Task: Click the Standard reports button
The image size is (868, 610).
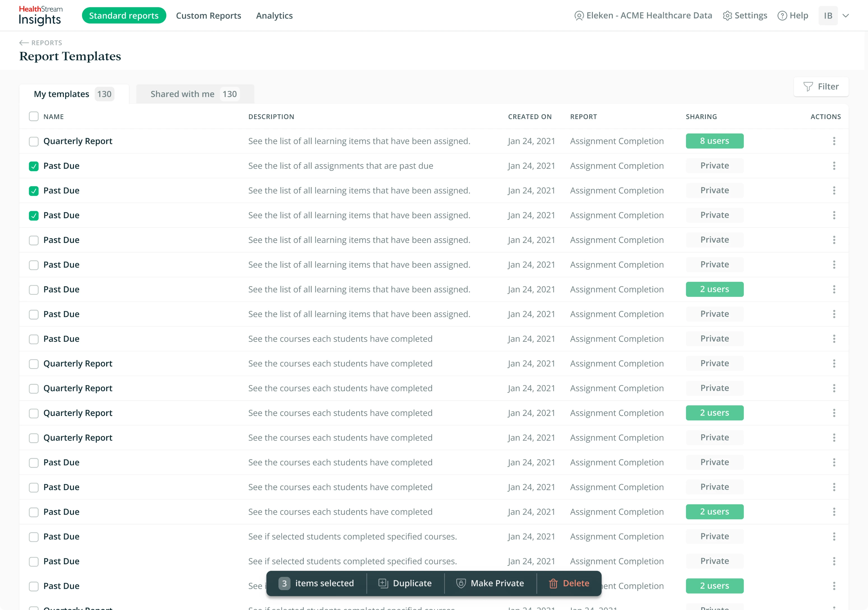Action: [124, 15]
